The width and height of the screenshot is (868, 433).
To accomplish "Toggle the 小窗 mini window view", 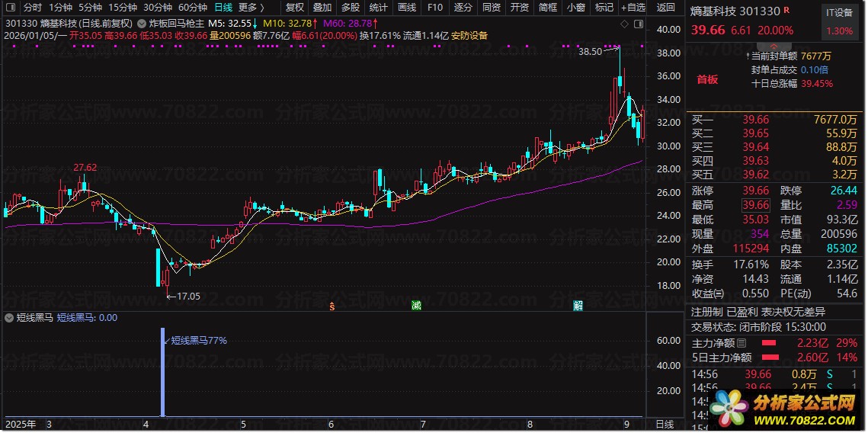I will (575, 8).
